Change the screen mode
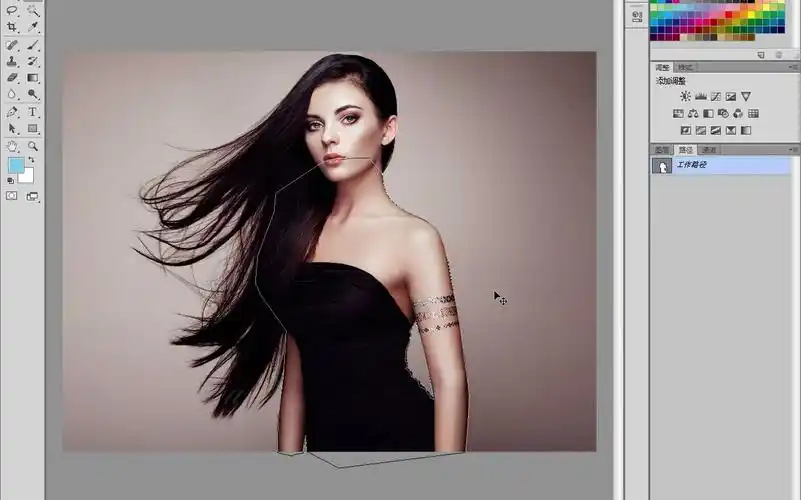This screenshot has width=801, height=500. click(x=32, y=196)
